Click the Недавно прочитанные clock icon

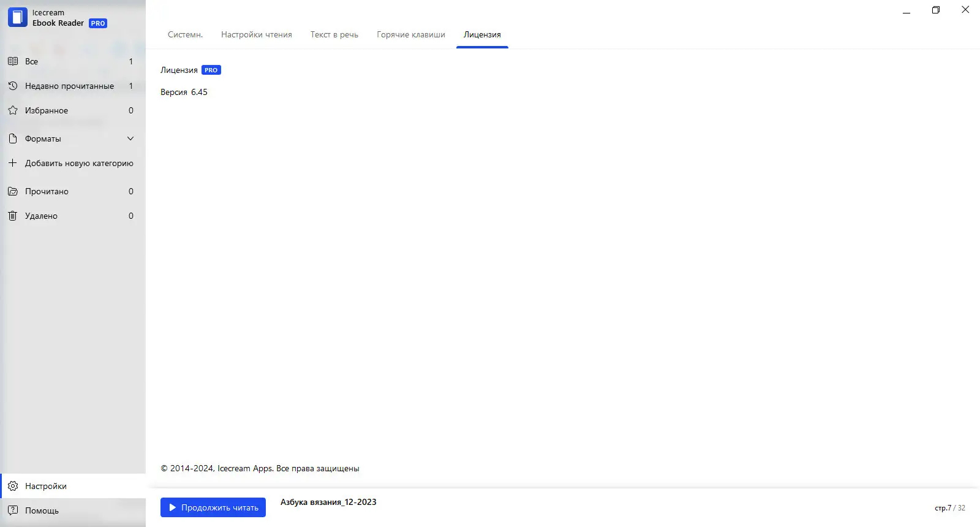click(x=13, y=86)
